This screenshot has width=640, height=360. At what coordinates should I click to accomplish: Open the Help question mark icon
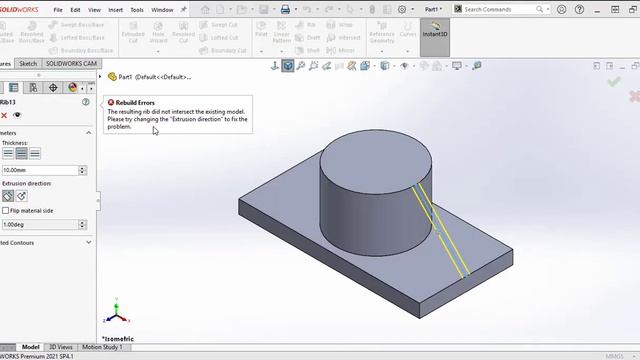[580, 9]
